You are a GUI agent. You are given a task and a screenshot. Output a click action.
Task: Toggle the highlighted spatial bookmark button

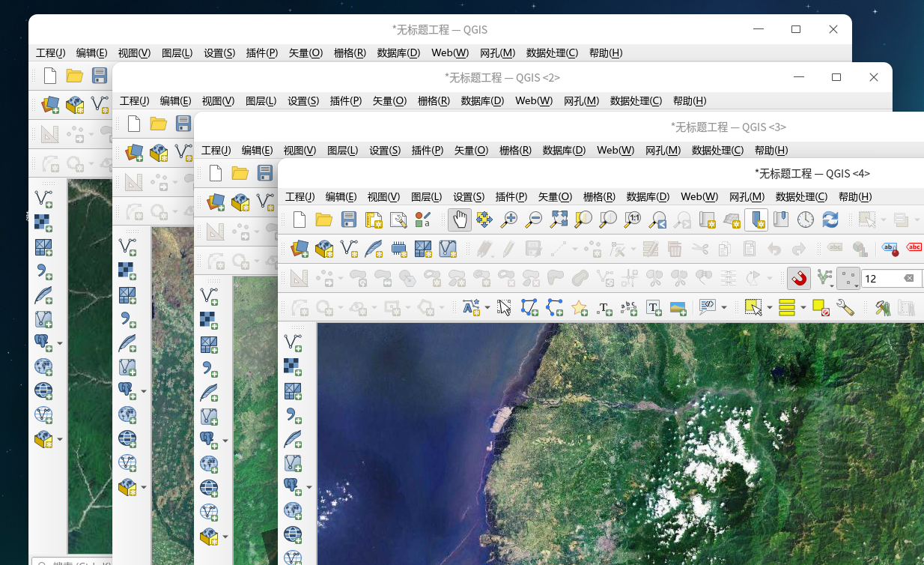[756, 220]
